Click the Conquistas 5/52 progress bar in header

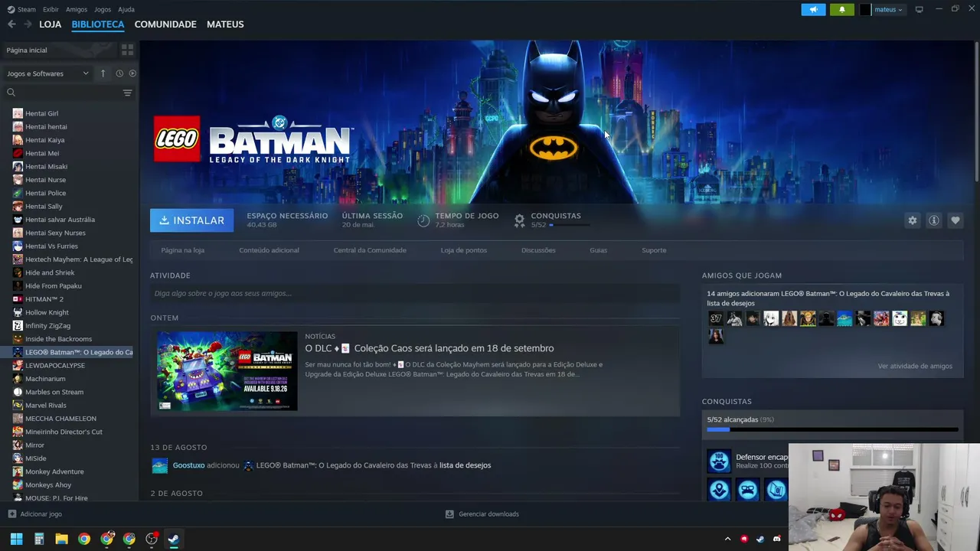[570, 225]
